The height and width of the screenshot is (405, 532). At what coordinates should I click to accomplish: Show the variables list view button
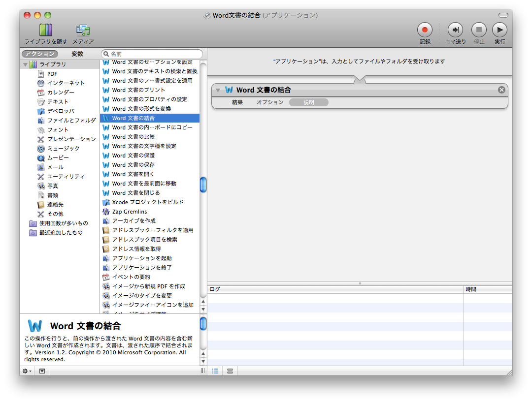point(230,371)
